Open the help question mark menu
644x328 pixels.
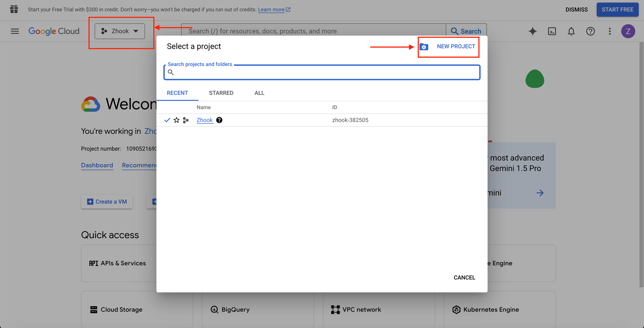pos(590,31)
